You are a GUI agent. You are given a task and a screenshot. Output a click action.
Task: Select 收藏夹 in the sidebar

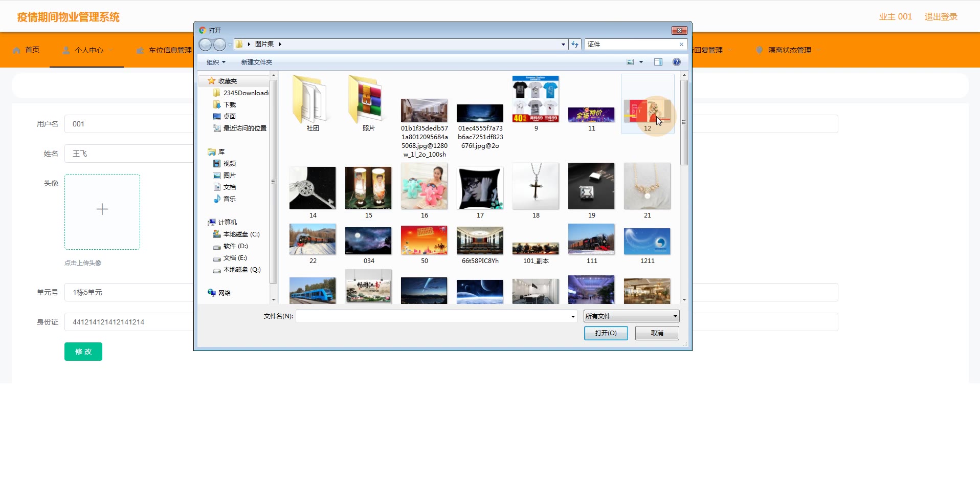(222, 81)
